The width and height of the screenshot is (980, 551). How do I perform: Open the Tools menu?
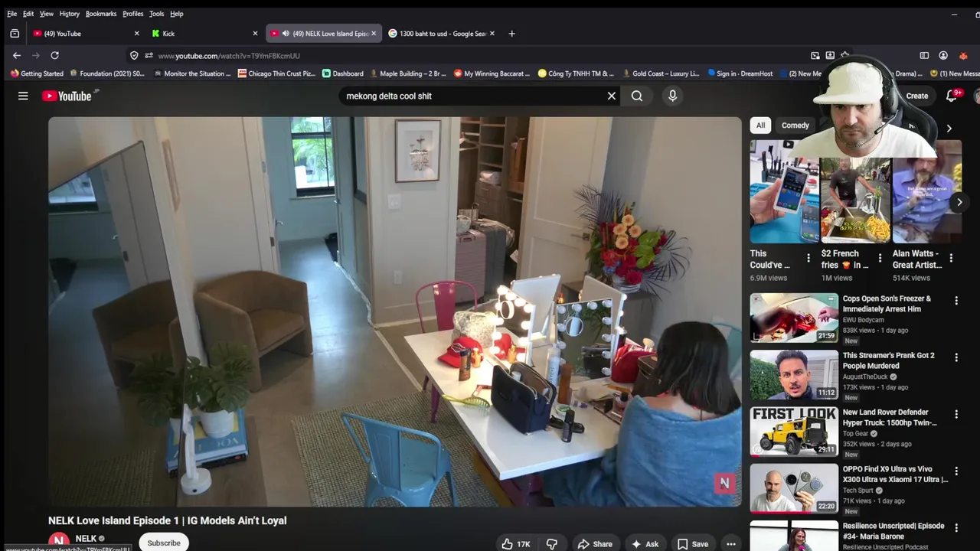pyautogui.click(x=156, y=14)
